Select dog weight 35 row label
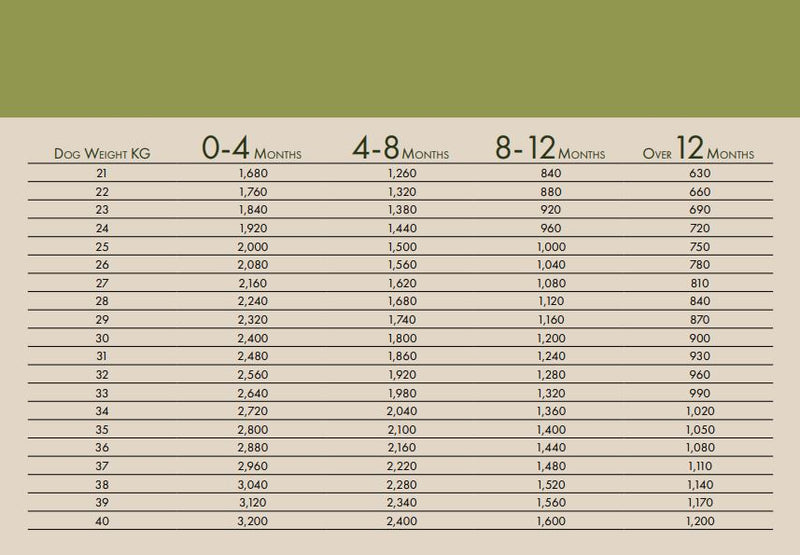800x555 pixels. (100, 431)
